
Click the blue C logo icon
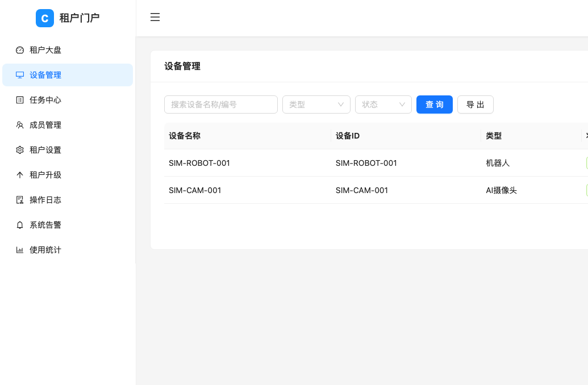[x=45, y=18]
